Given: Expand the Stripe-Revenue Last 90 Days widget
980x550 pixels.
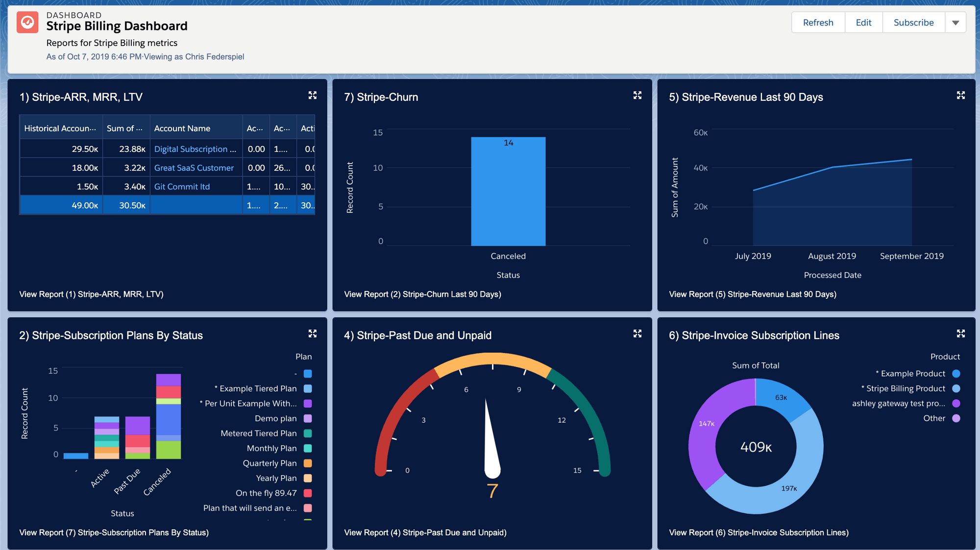Looking at the screenshot, I should click(961, 95).
